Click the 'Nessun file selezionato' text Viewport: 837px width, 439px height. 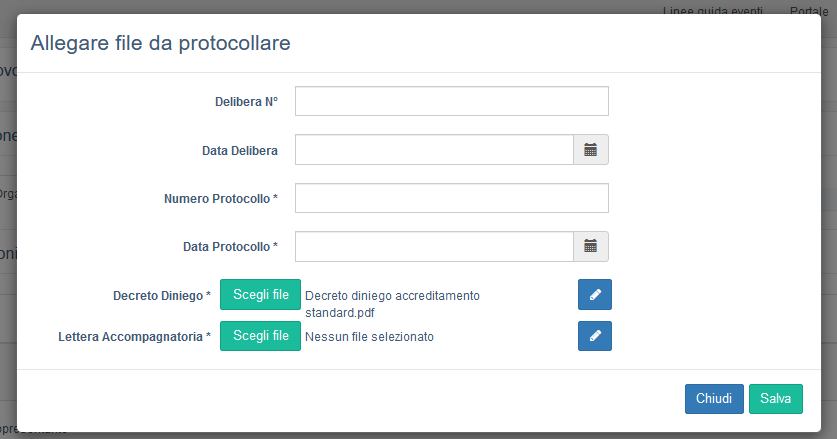tap(369, 337)
